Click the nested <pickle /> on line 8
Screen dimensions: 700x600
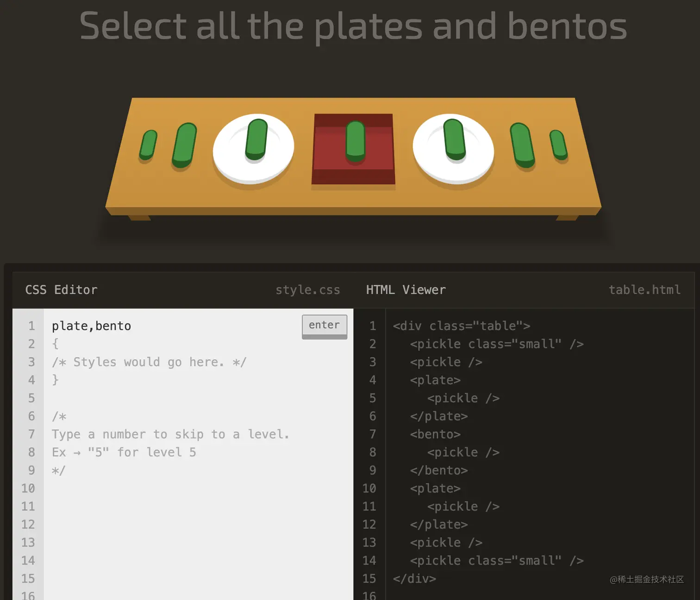pos(463,452)
